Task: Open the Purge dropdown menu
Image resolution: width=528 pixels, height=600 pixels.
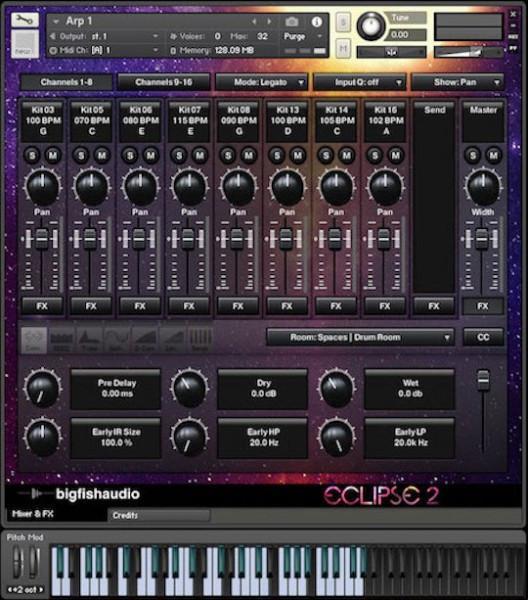Action: 302,36
